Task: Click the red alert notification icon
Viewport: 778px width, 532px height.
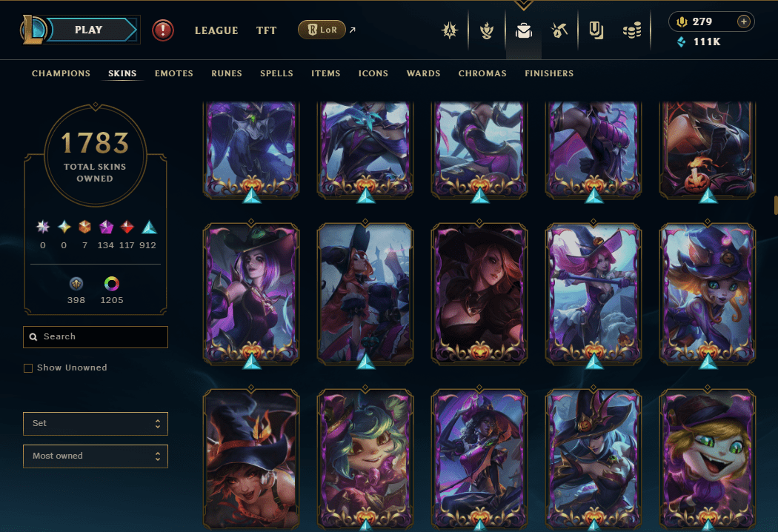Action: [x=163, y=30]
